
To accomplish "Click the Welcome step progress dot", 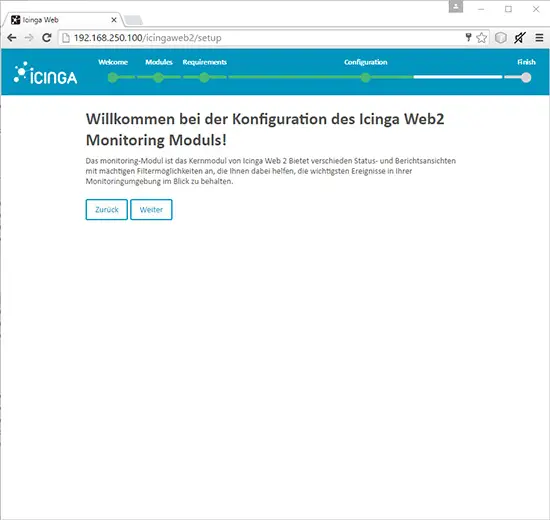I will 113,78.
